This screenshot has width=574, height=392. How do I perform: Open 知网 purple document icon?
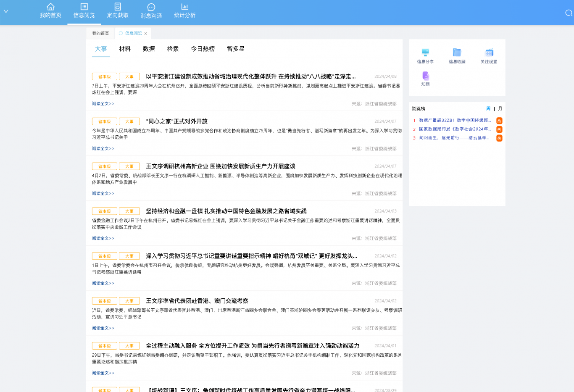pyautogui.click(x=425, y=76)
